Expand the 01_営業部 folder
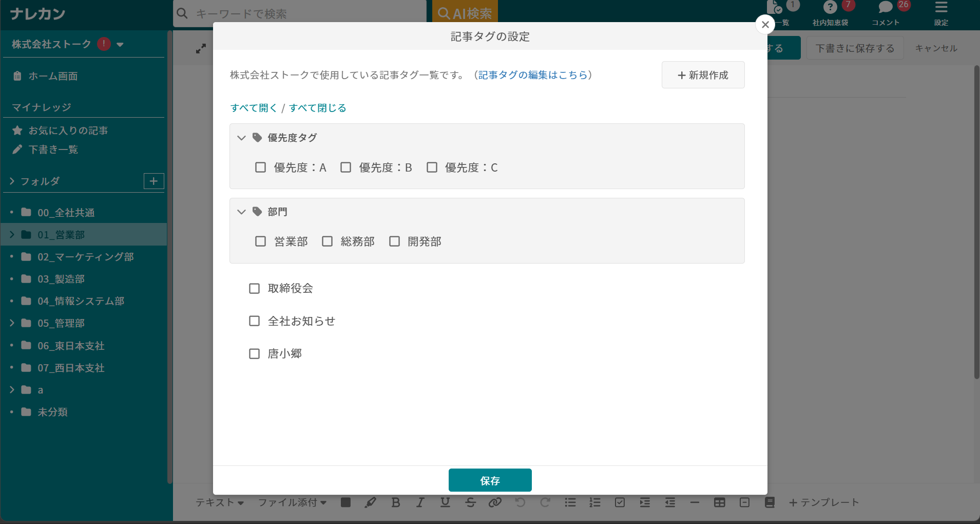Viewport: 980px width, 524px height. 12,234
